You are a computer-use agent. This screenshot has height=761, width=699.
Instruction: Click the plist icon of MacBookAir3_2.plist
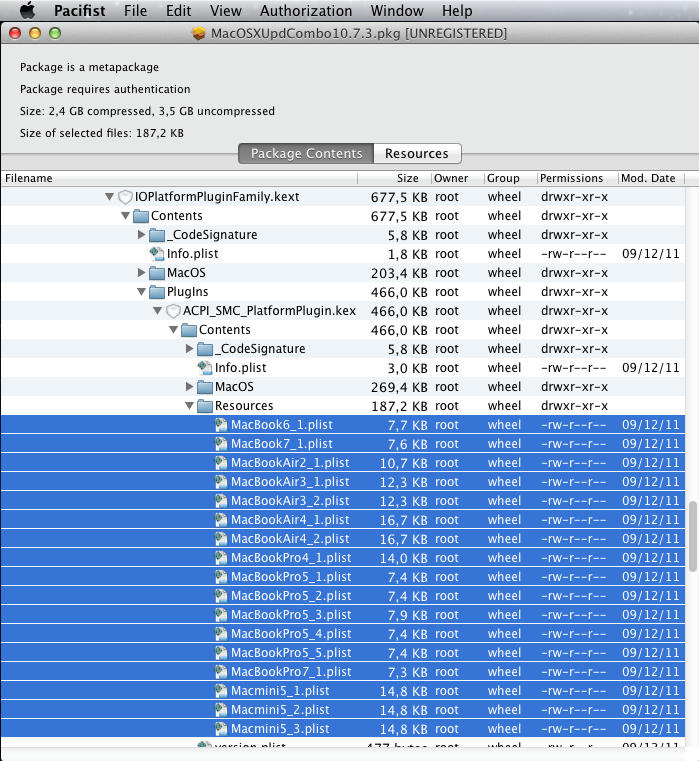point(221,500)
